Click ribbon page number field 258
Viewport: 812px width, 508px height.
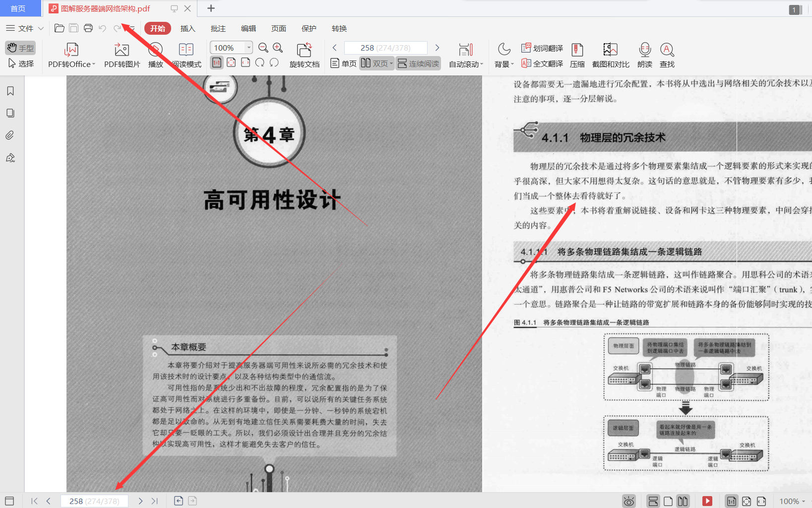tap(386, 48)
